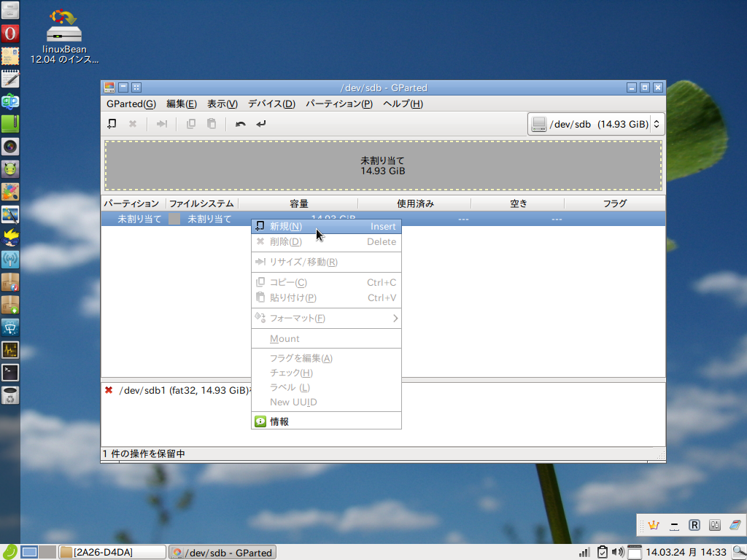This screenshot has height=560, width=747.
Task: Open the パーティション(P) menu
Action: [339, 104]
